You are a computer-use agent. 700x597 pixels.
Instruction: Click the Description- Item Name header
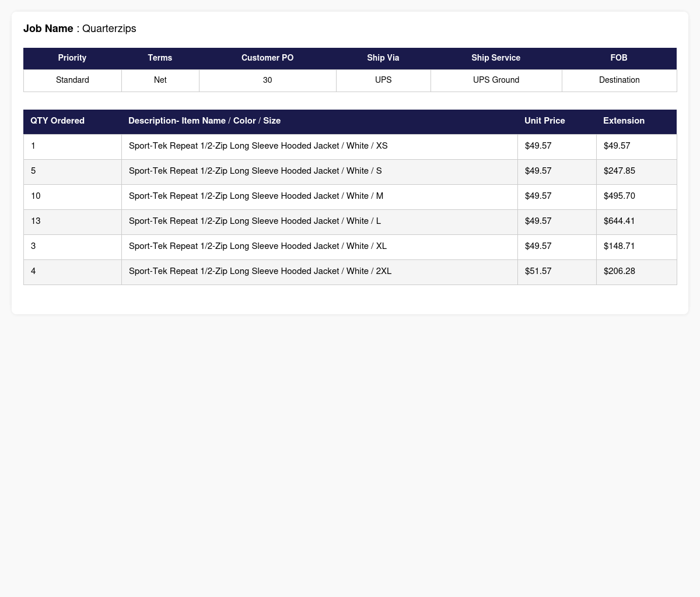[320, 121]
